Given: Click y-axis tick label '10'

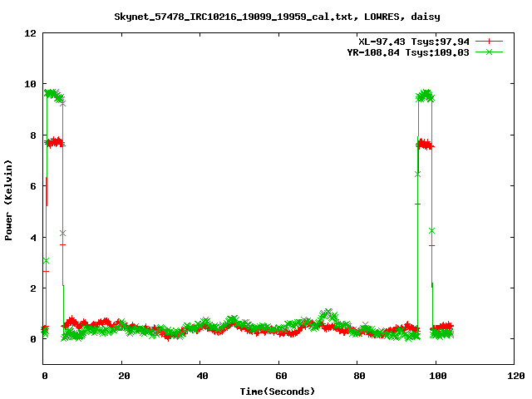Looking at the screenshot, I should (30, 84).
